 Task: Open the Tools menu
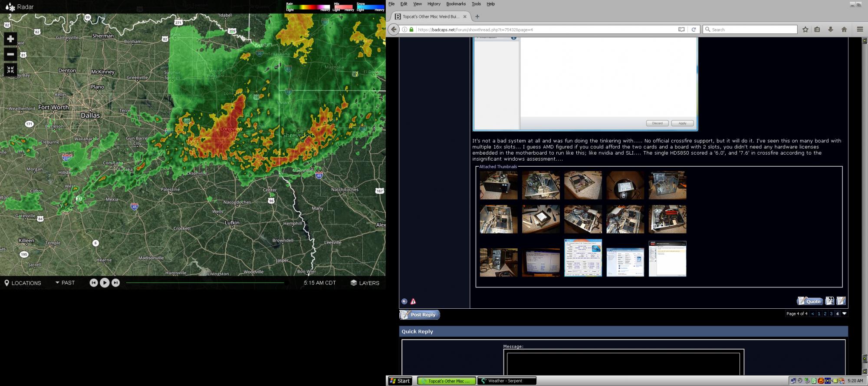tap(476, 4)
